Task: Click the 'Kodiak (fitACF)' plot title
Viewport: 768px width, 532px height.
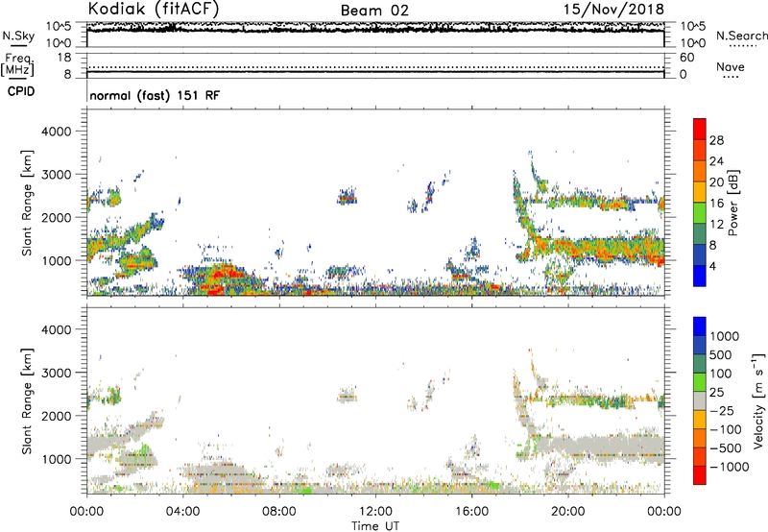Action: tap(154, 9)
